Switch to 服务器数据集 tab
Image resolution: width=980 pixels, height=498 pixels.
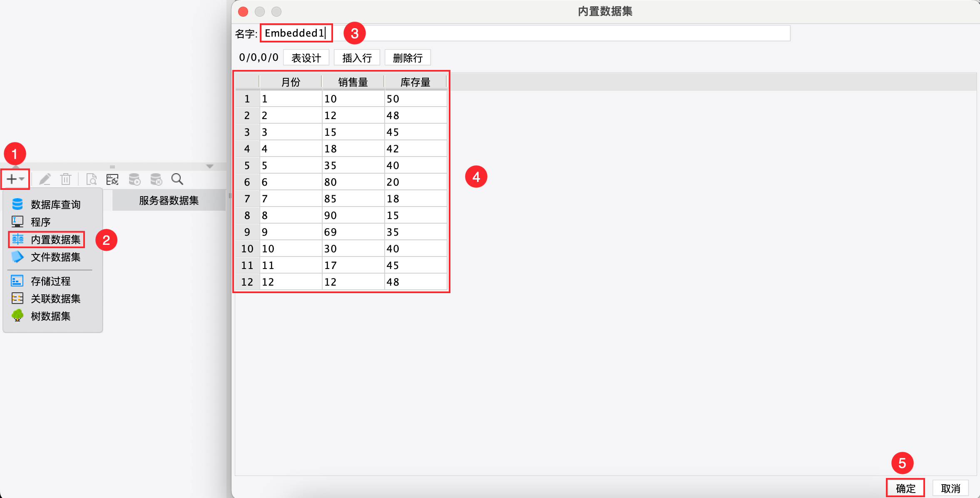169,201
